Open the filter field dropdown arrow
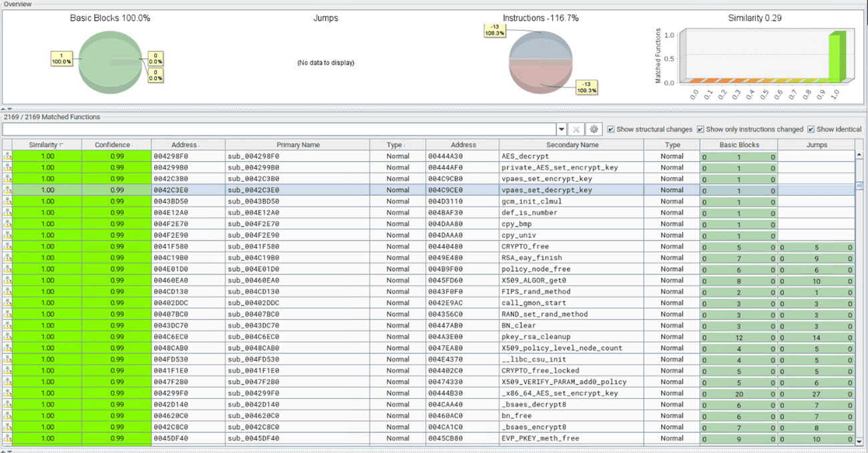Image resolution: width=868 pixels, height=453 pixels. 561,129
